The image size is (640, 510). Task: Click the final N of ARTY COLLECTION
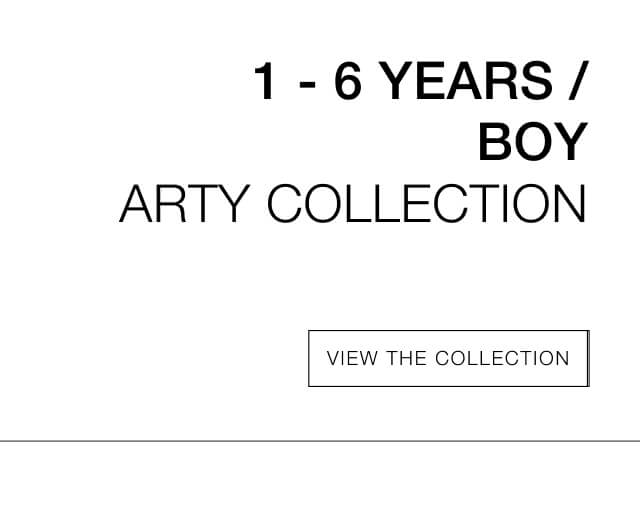[572, 203]
